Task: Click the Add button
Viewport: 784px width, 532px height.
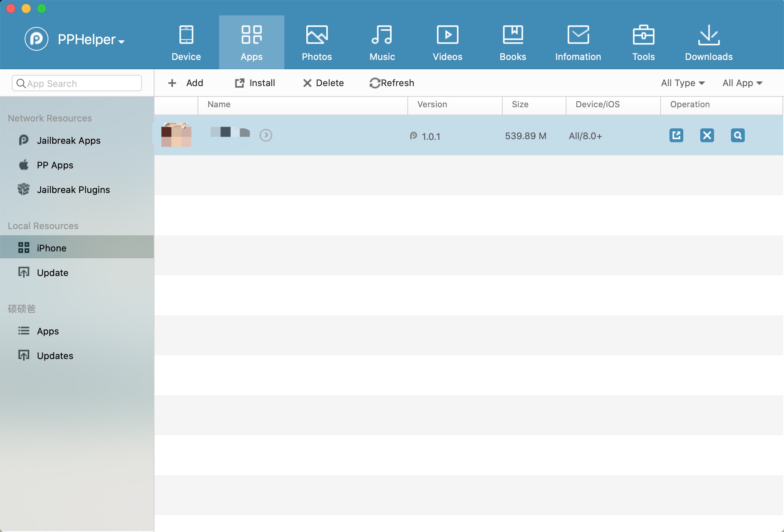Action: [186, 83]
